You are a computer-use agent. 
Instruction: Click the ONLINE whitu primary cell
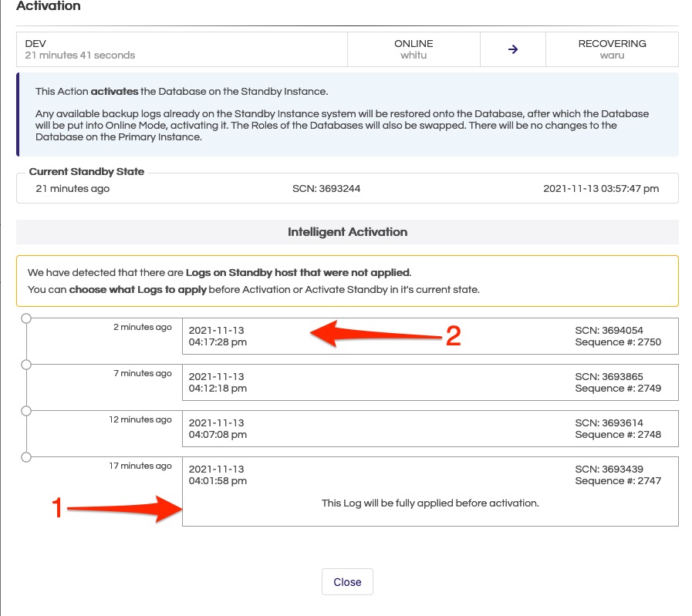(x=414, y=49)
